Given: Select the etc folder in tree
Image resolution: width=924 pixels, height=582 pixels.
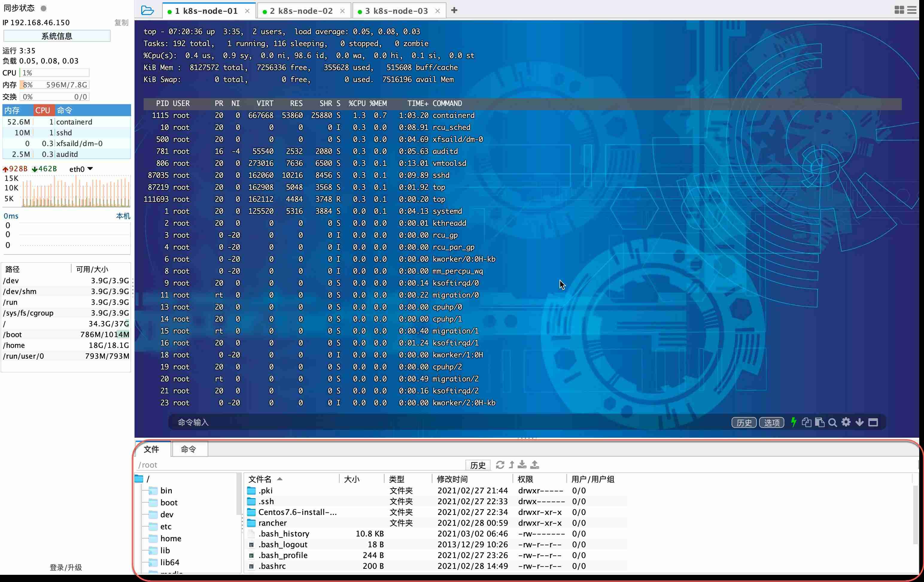Looking at the screenshot, I should (x=160, y=526).
